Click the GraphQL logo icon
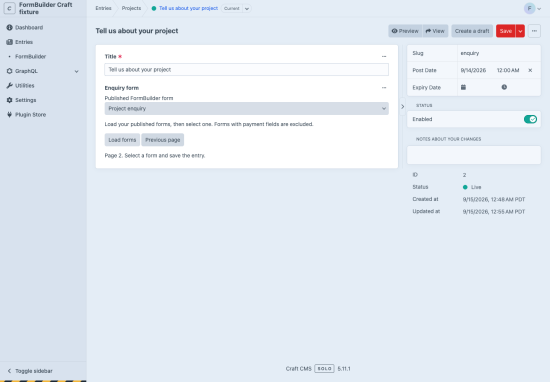Screen dimensions: 550x382 tap(9, 71)
